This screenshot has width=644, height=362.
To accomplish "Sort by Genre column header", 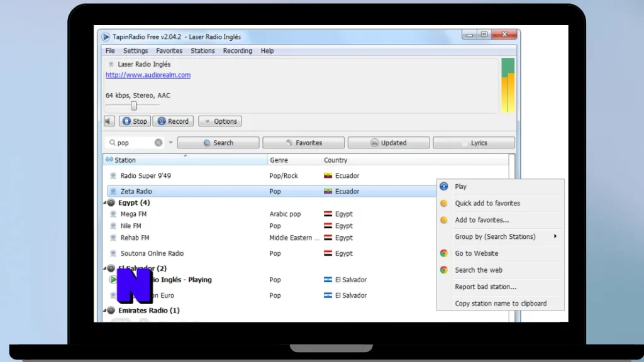I will (294, 160).
